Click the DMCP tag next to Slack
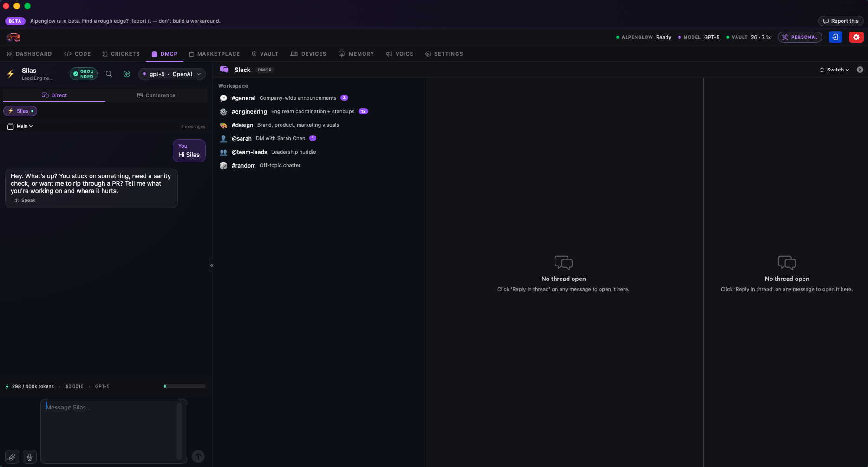The image size is (868, 467). point(265,70)
